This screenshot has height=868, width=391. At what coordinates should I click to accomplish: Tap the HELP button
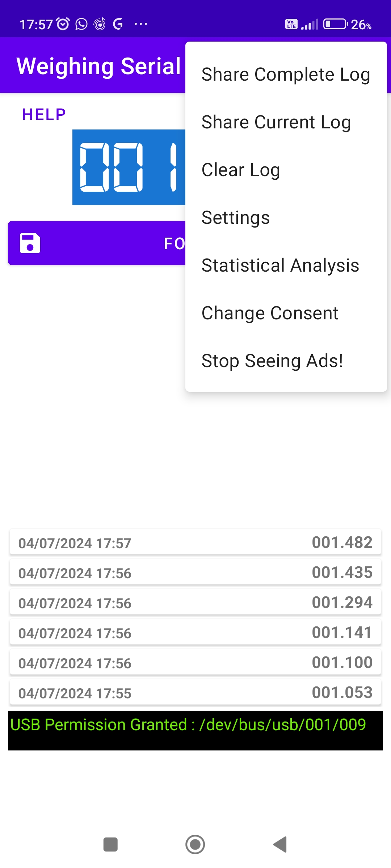[44, 114]
